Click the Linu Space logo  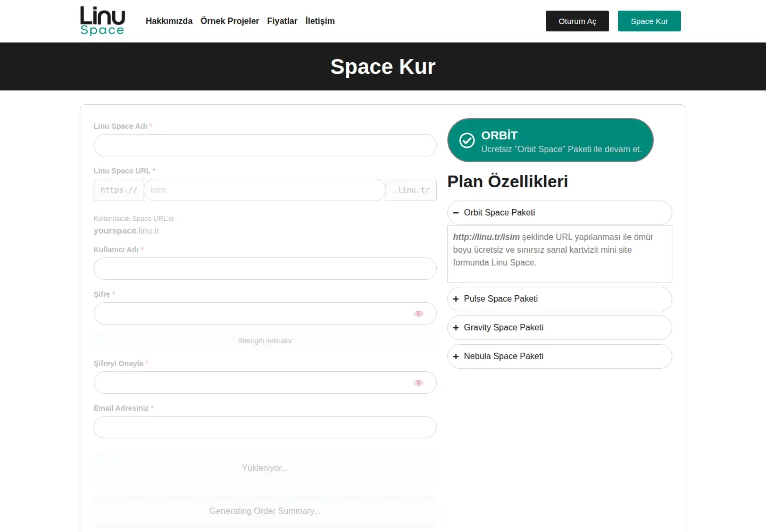tap(102, 21)
